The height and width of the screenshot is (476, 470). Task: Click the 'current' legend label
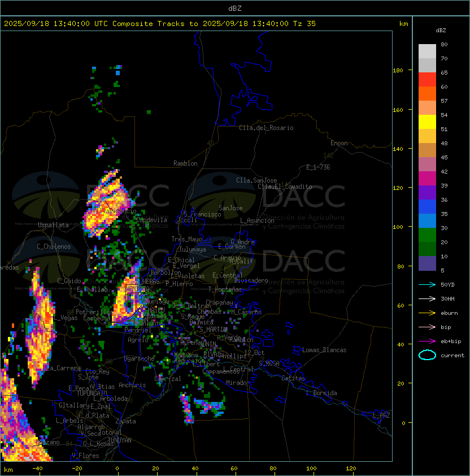(x=452, y=356)
